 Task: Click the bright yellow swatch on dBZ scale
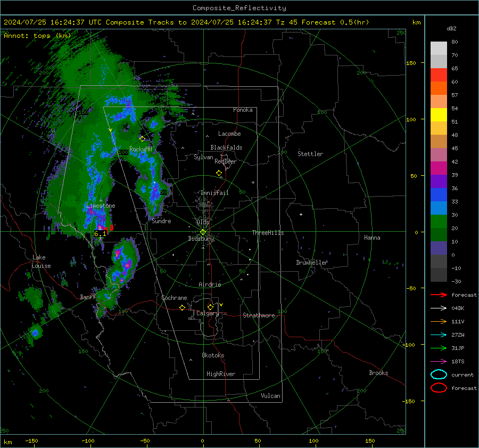(439, 115)
